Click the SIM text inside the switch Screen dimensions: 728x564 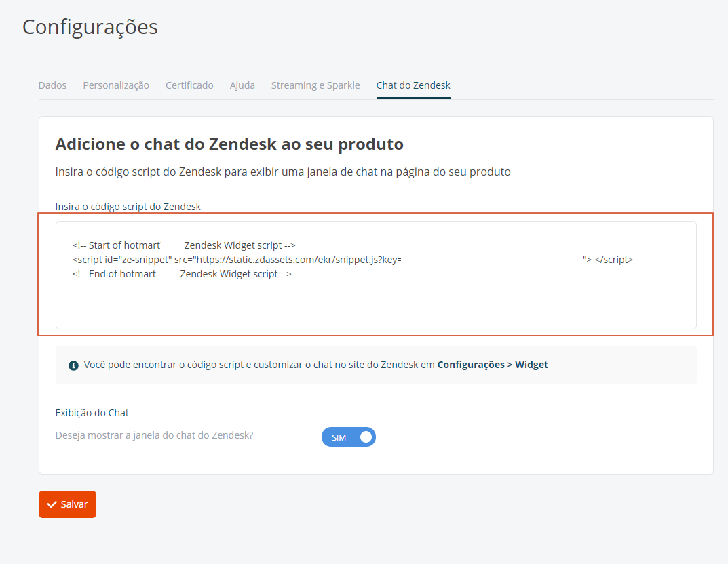(339, 437)
